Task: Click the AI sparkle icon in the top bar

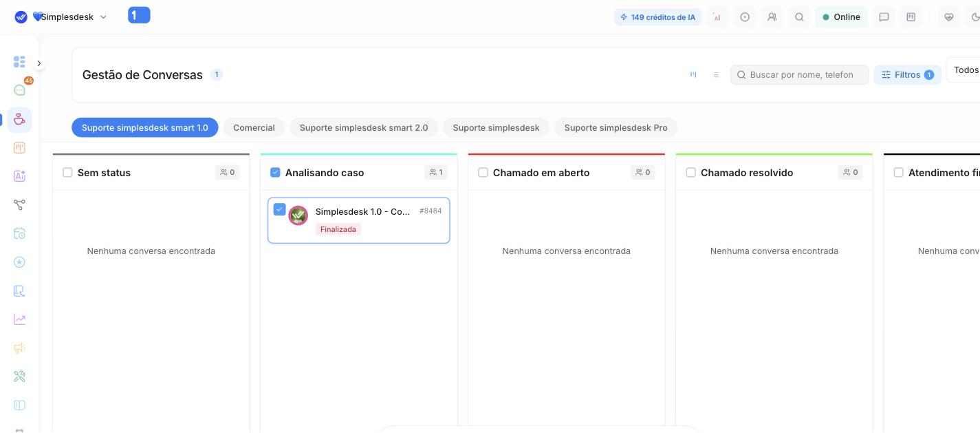Action: tap(717, 17)
